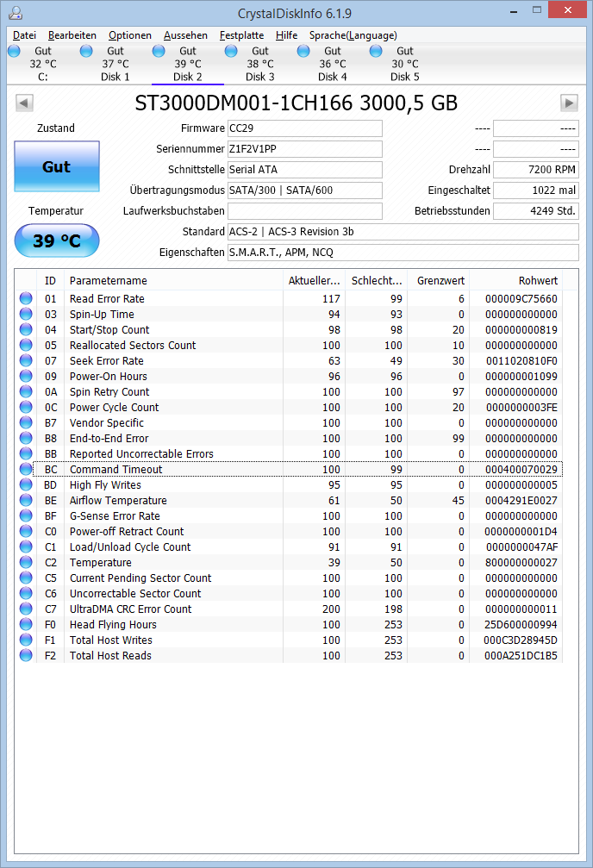Select the Temperature parameter row text
The image size is (593, 868).
(x=100, y=562)
